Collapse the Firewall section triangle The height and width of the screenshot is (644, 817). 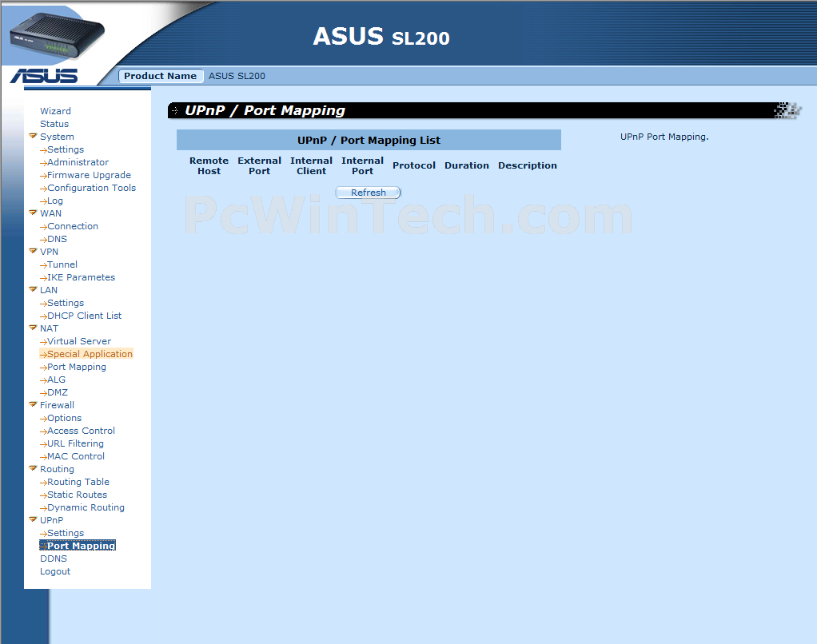click(33, 404)
